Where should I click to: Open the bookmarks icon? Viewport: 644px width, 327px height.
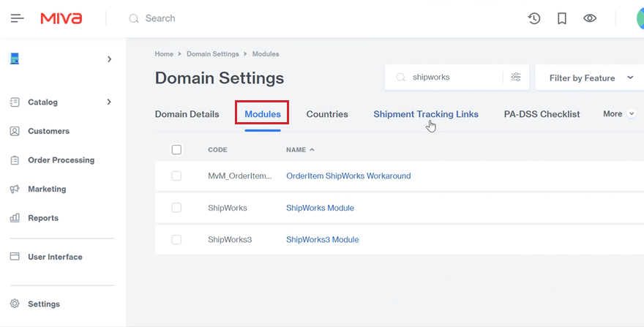pyautogui.click(x=562, y=18)
